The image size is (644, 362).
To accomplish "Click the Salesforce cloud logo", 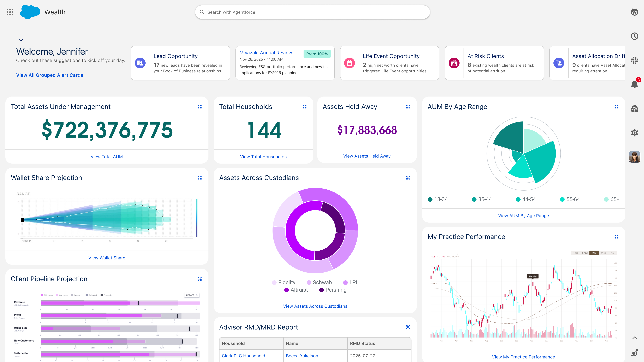I will point(30,12).
